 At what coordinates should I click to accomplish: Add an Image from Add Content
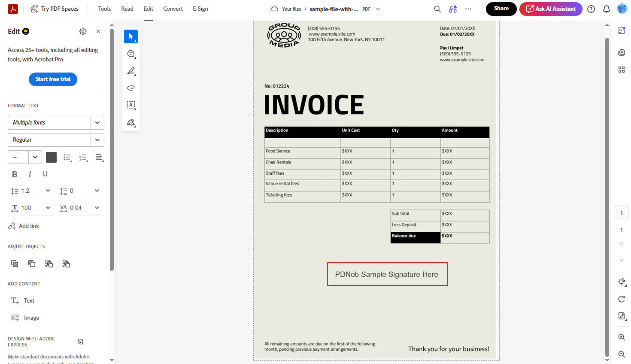coord(25,318)
